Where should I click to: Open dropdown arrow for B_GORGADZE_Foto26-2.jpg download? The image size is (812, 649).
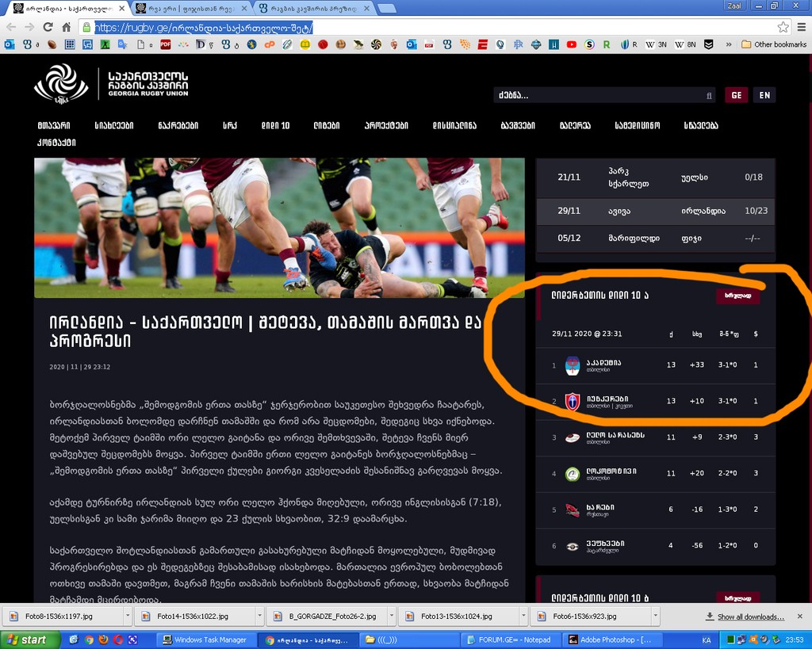[x=392, y=617]
